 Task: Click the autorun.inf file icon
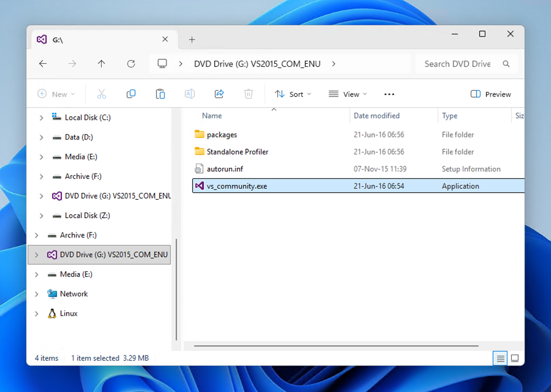[x=199, y=169]
